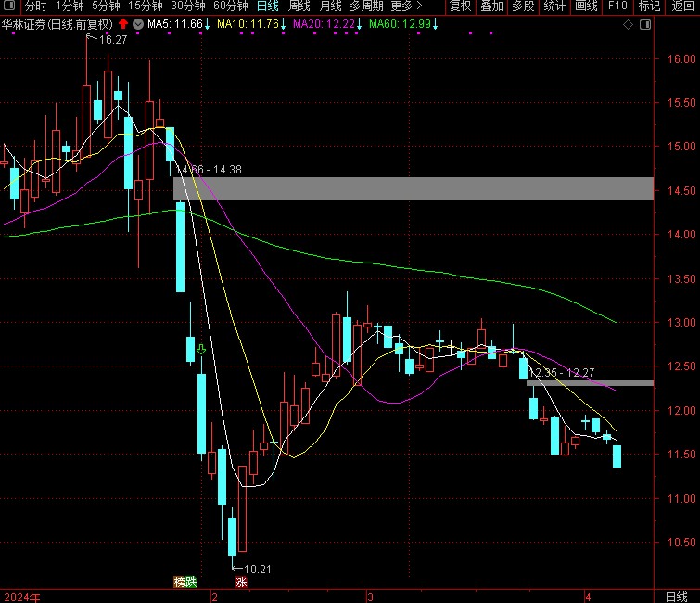Click the 华林证券(日线.前复权) title
Image resolution: width=700 pixels, height=603 pixels.
pyautogui.click(x=57, y=24)
